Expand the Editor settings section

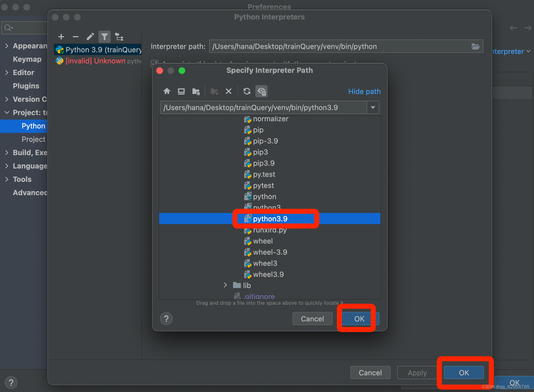pos(7,73)
